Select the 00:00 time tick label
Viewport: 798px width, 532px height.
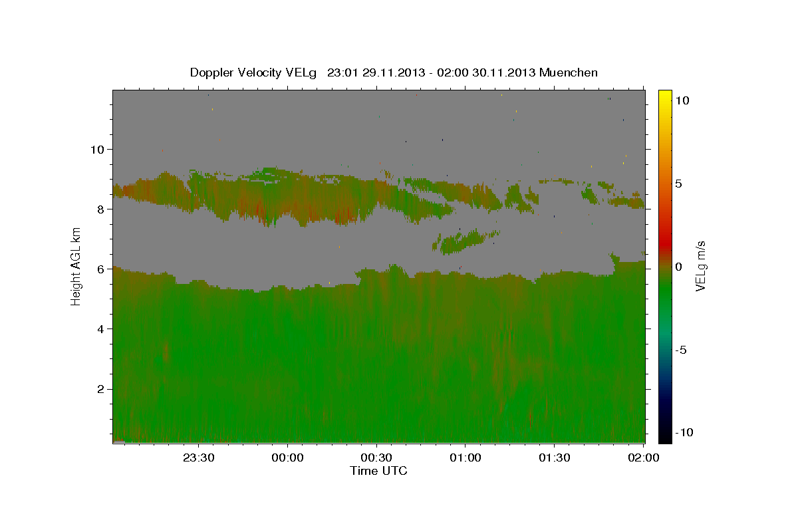(x=288, y=458)
